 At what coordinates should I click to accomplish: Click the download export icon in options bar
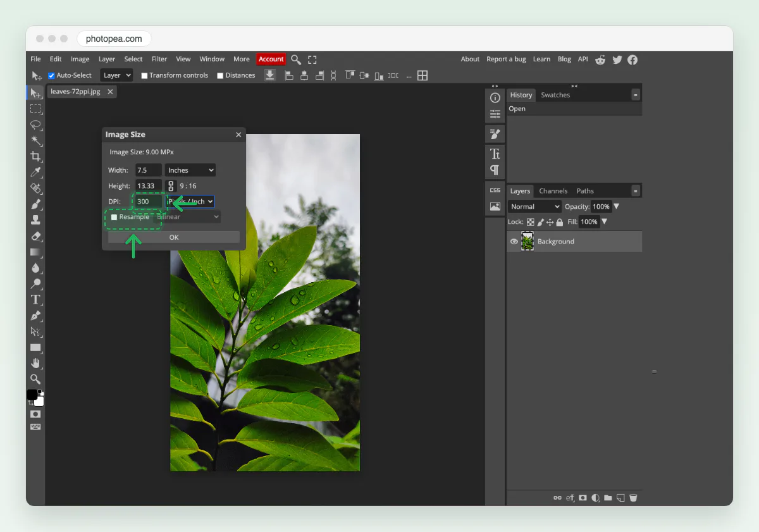tap(270, 75)
